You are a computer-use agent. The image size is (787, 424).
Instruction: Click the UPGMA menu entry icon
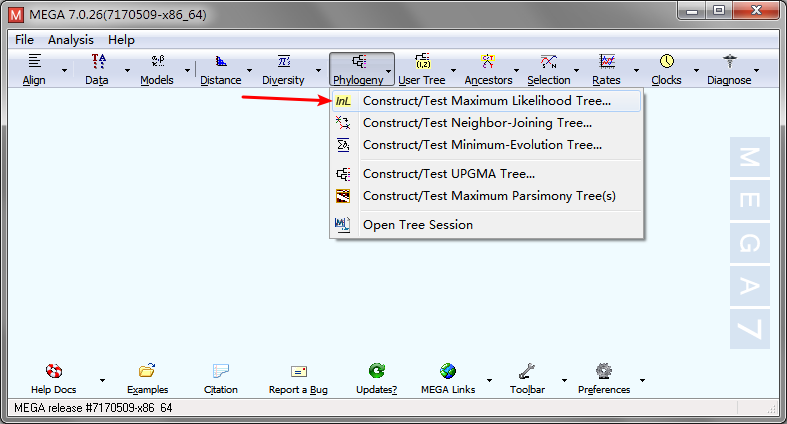[343, 174]
